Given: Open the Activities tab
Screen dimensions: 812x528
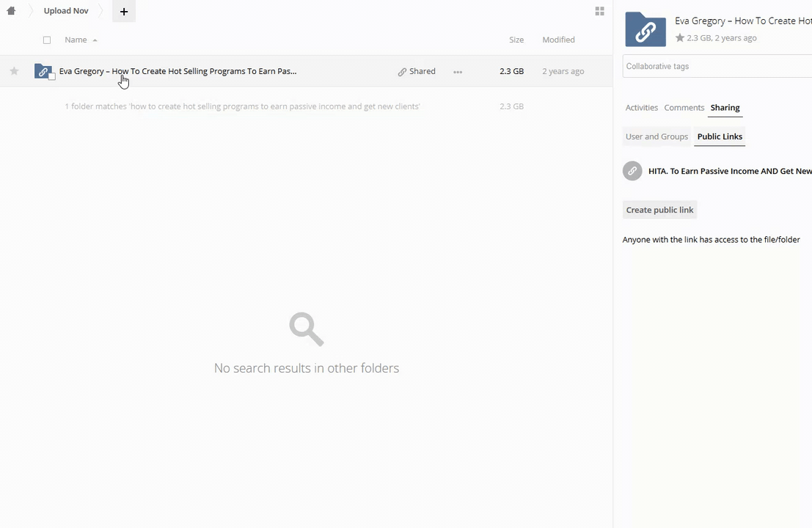Looking at the screenshot, I should pos(641,108).
